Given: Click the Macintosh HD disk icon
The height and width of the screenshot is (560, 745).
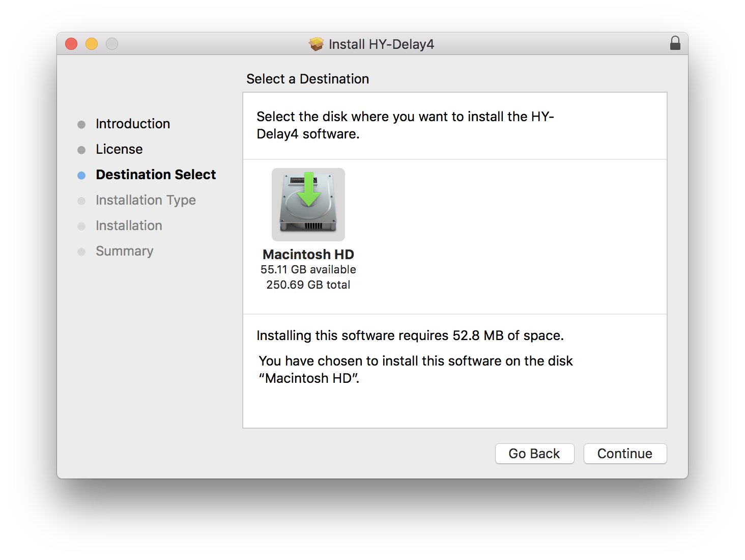Looking at the screenshot, I should click(308, 204).
